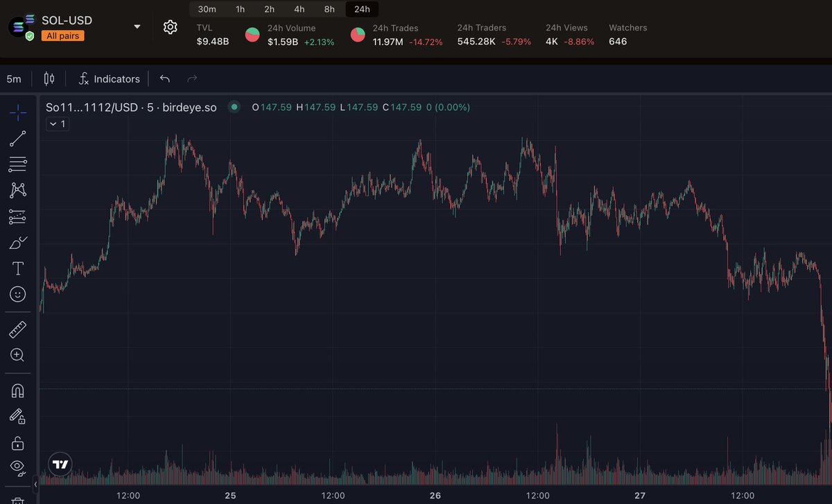This screenshot has height=504, width=832.
Task: Hide all drawings with eye icon
Action: tap(18, 468)
